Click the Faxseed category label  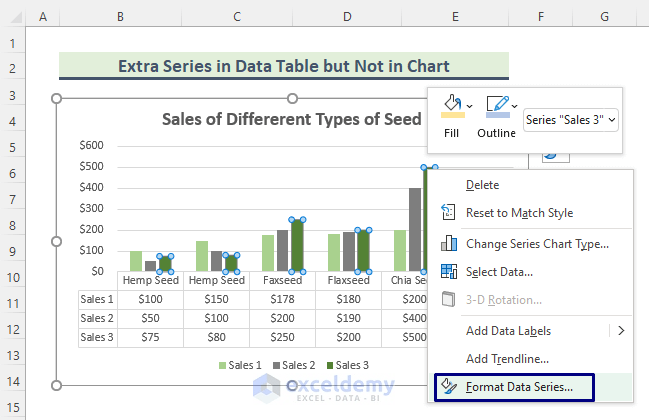point(282,280)
